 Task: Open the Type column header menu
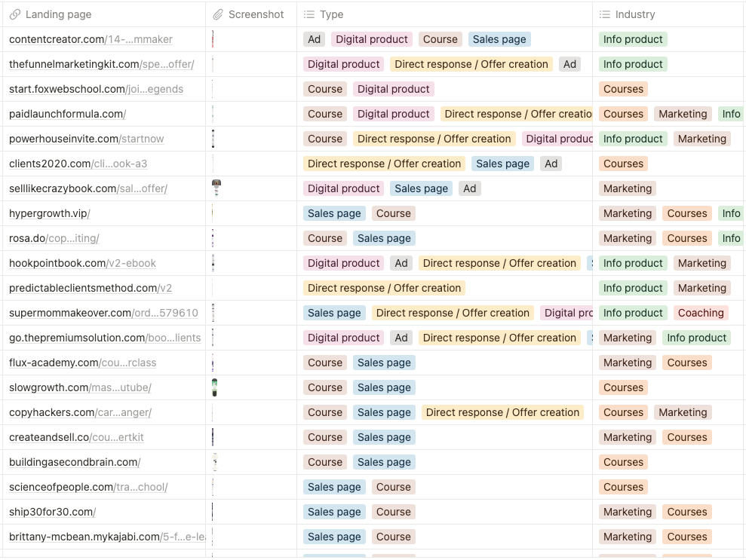[444, 15]
